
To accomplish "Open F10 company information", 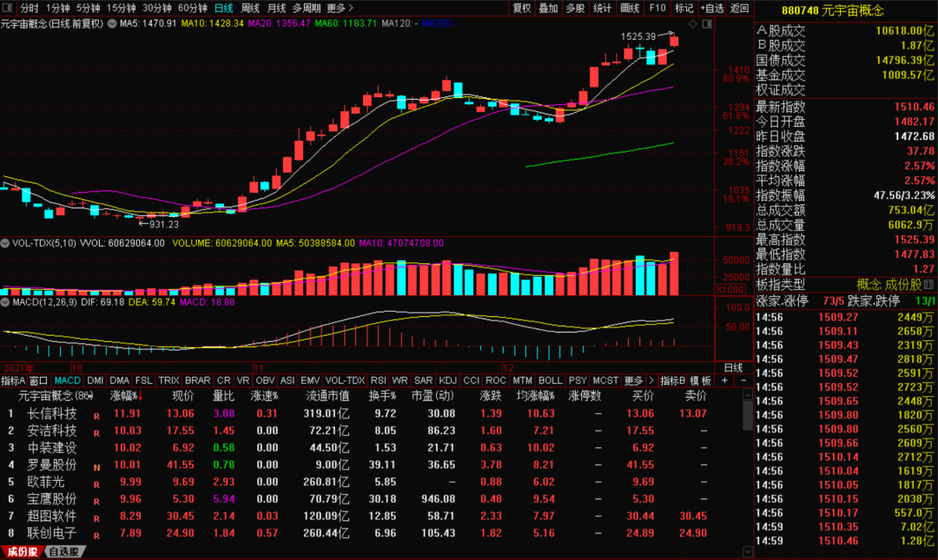I will click(x=657, y=8).
